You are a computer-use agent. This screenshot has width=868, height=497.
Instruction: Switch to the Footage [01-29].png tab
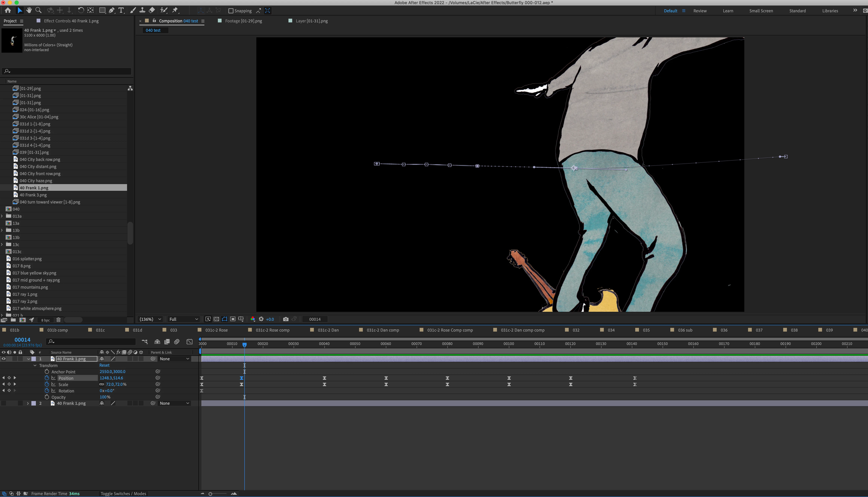[x=243, y=21]
